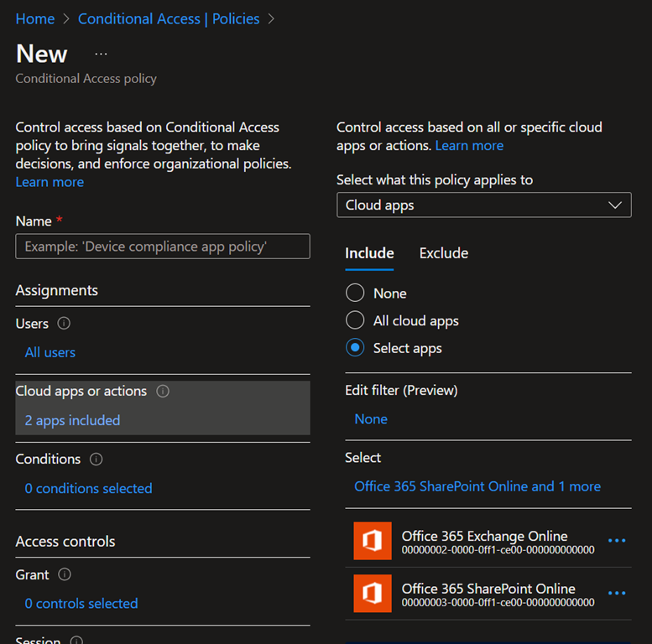
Task: Open Office 365 SharePoint Online and 1 more
Action: (477, 486)
